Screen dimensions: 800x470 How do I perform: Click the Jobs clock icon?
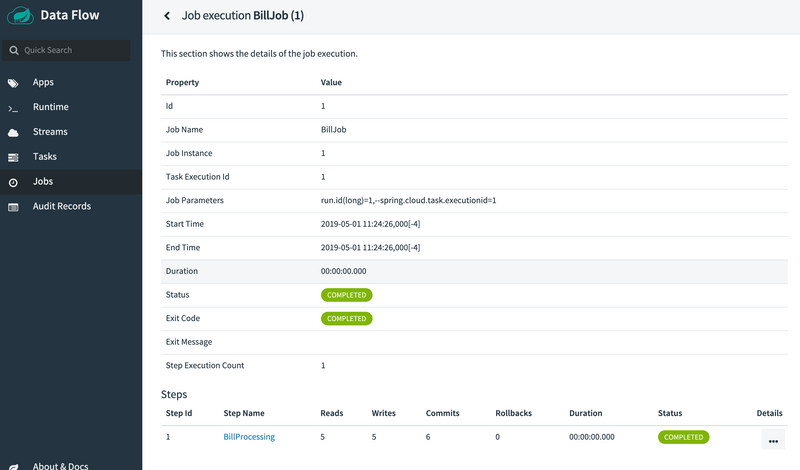(x=13, y=182)
